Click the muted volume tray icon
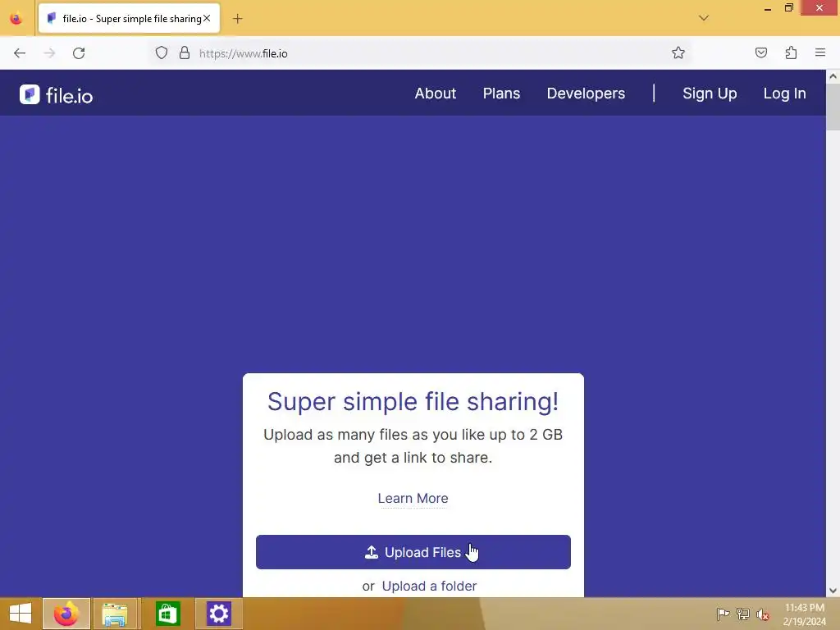Image resolution: width=840 pixels, height=630 pixels. (762, 614)
